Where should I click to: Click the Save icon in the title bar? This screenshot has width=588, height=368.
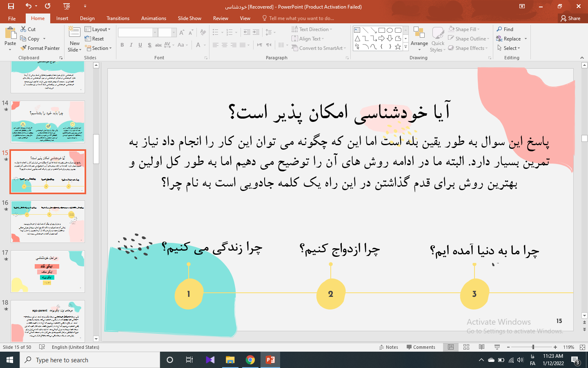pyautogui.click(x=11, y=6)
